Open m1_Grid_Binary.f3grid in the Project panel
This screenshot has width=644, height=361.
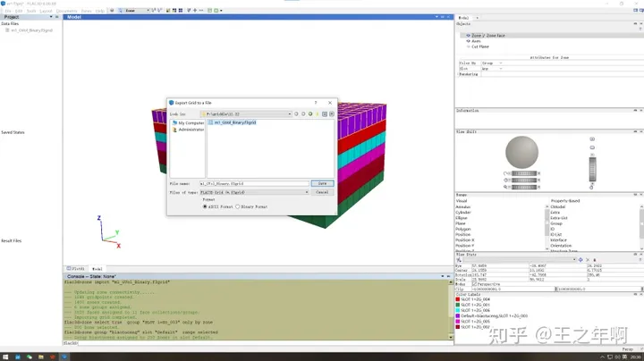coord(31,30)
